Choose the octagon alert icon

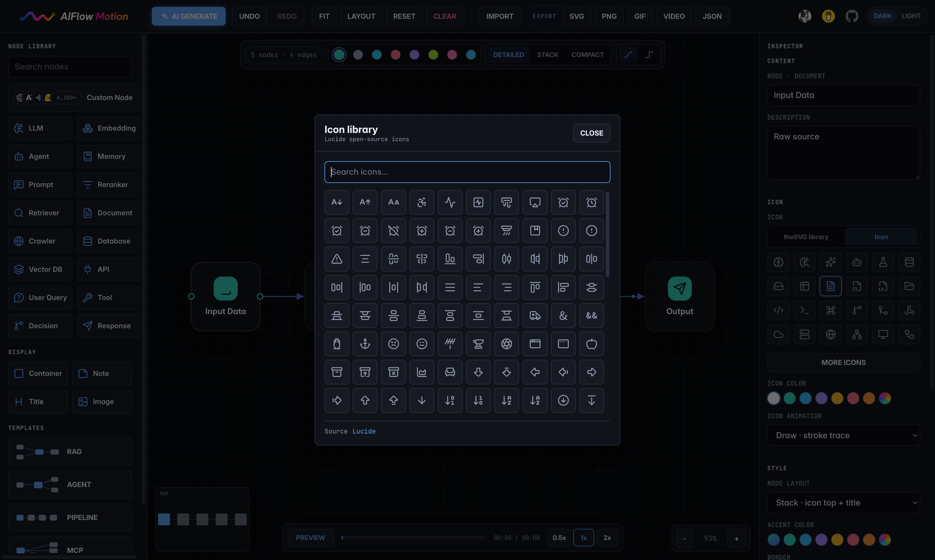tap(591, 231)
